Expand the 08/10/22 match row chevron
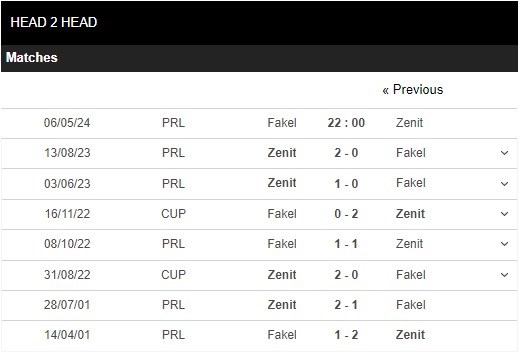 coord(504,244)
